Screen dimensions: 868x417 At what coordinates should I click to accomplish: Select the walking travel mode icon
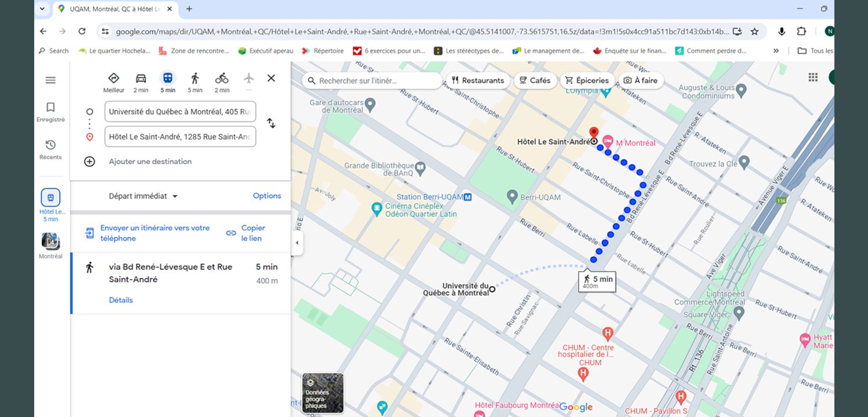tap(195, 79)
